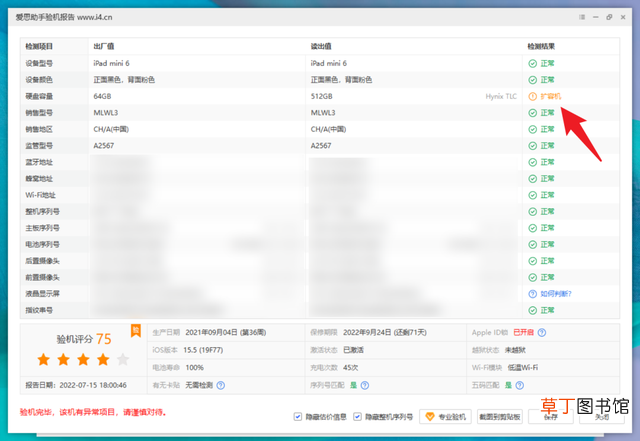This screenshot has height=441, width=640.
Task: Click the 报告日期 2022-07-15 text
Action: click(x=76, y=385)
